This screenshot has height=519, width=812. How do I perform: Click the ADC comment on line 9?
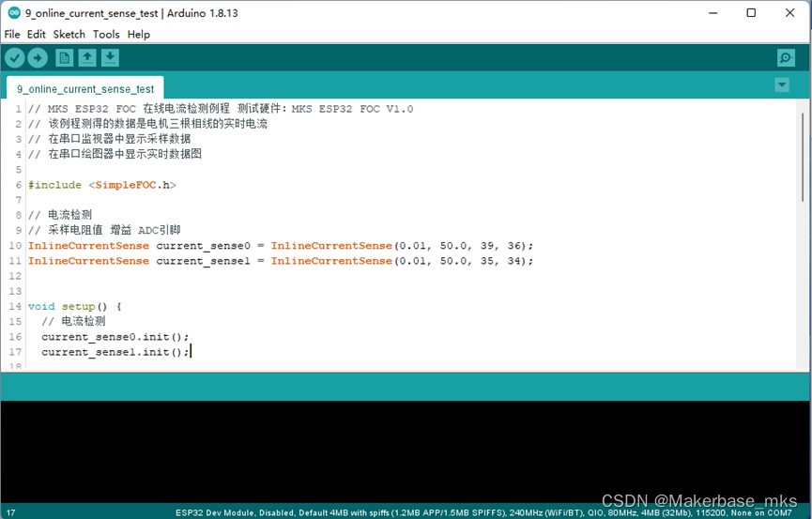(x=104, y=230)
